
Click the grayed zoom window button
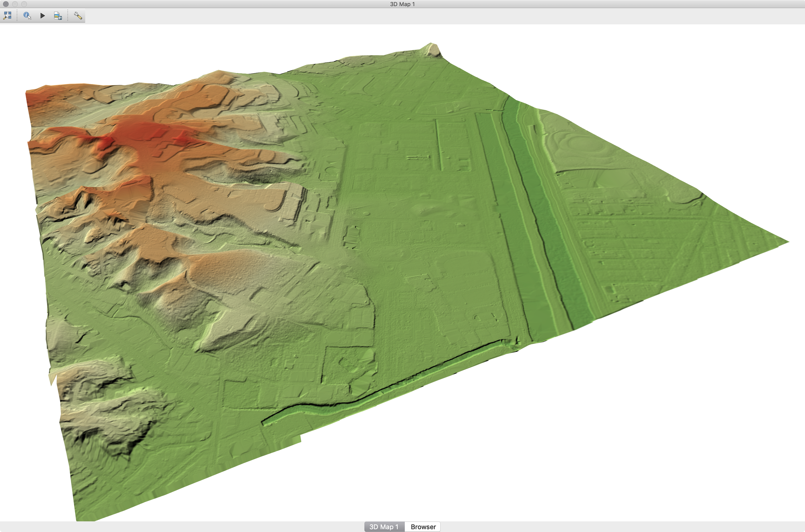point(24,4)
